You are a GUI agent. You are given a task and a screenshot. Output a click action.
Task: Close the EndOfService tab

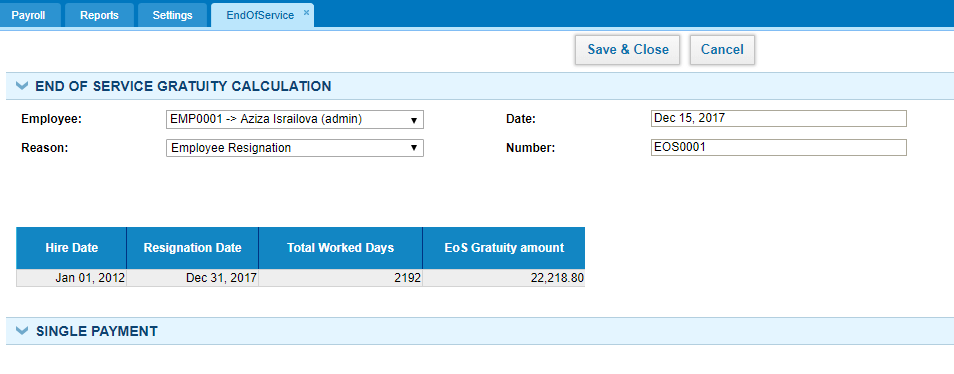[306, 12]
